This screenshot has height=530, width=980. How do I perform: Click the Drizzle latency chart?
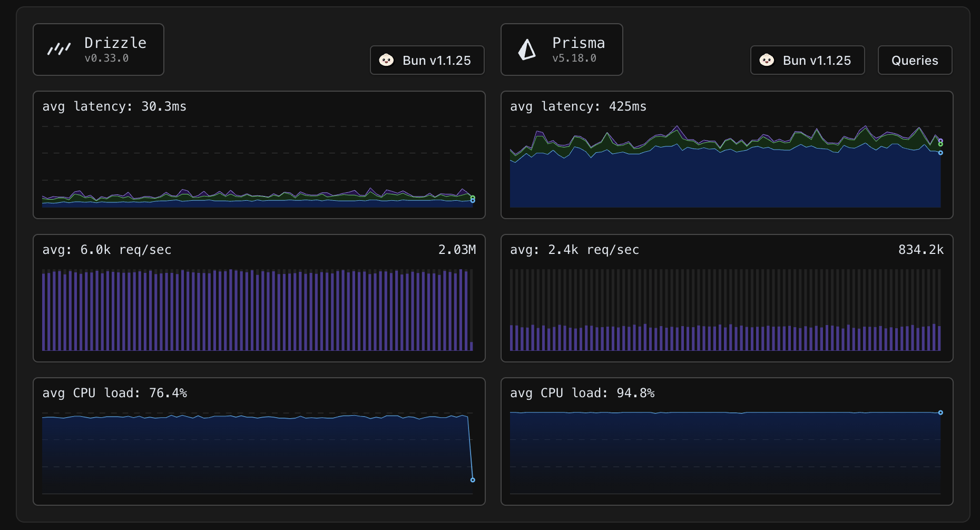(258, 166)
